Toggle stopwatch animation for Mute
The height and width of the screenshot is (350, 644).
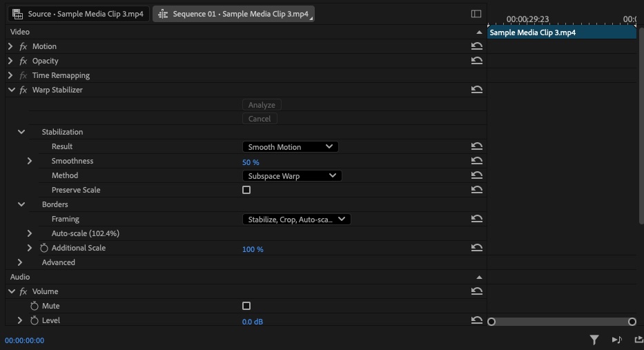[35, 306]
